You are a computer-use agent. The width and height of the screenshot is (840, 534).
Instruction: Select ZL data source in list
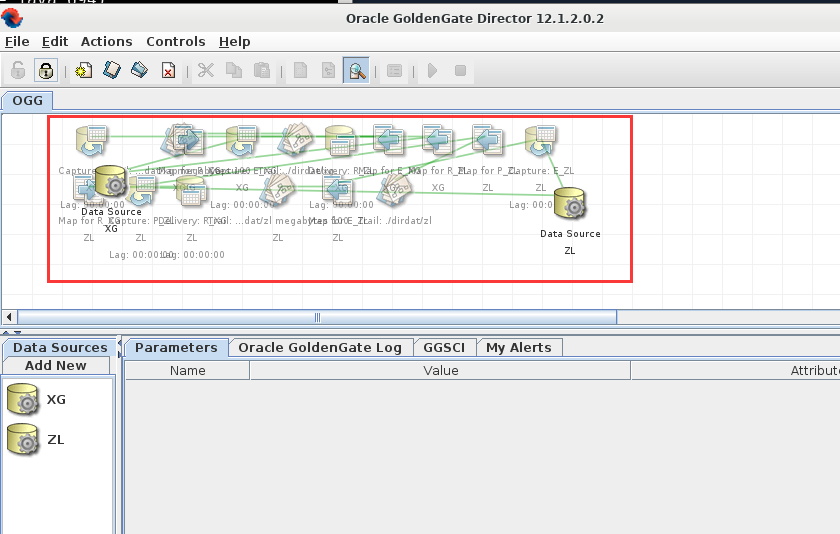point(36,440)
